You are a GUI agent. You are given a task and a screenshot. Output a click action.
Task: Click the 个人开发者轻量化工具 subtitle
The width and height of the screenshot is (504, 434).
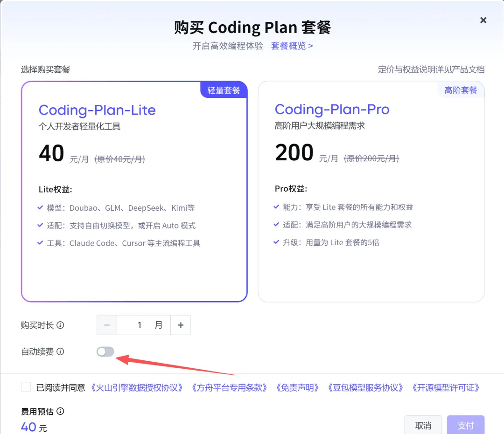click(79, 126)
